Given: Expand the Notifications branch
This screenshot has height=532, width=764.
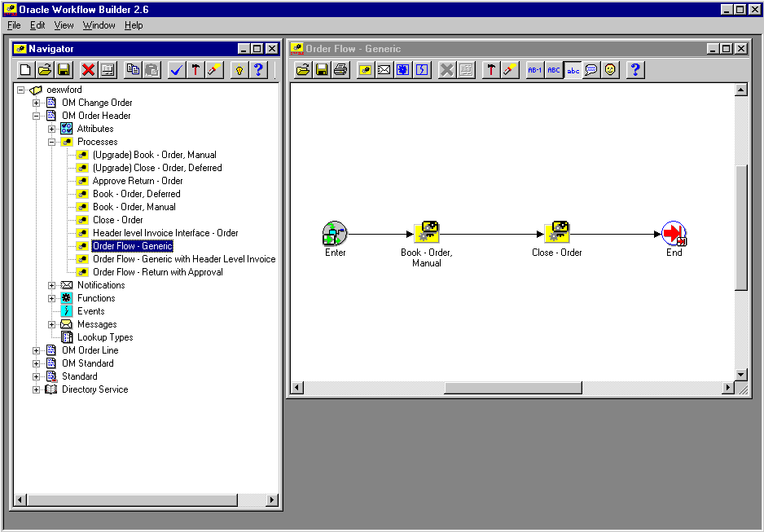Looking at the screenshot, I should coord(51,285).
